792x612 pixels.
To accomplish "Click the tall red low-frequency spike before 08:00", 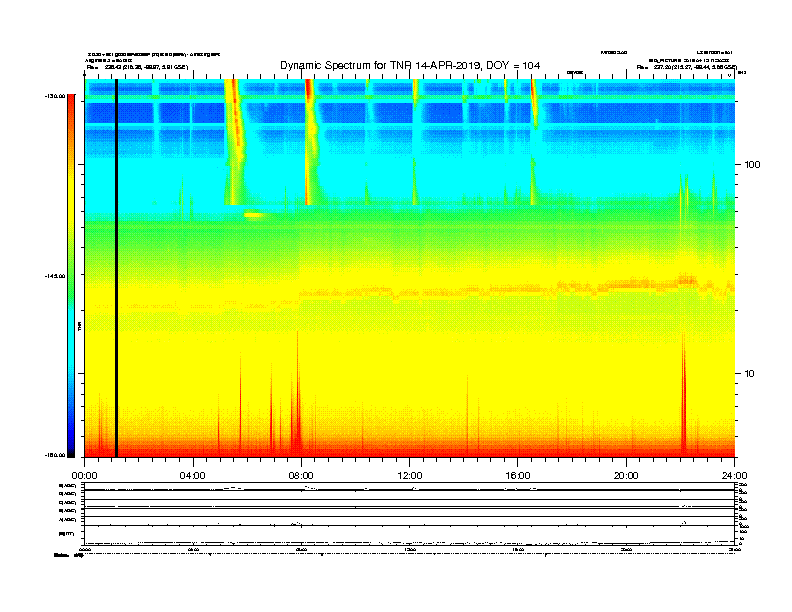I will click(297, 394).
